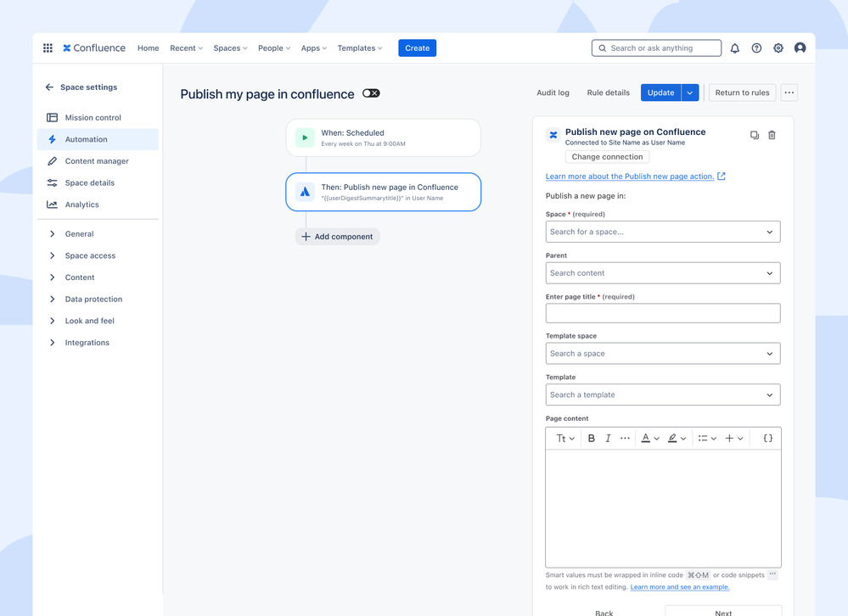The width and height of the screenshot is (848, 616).
Task: Click the Confluence logo
Action: point(94,48)
